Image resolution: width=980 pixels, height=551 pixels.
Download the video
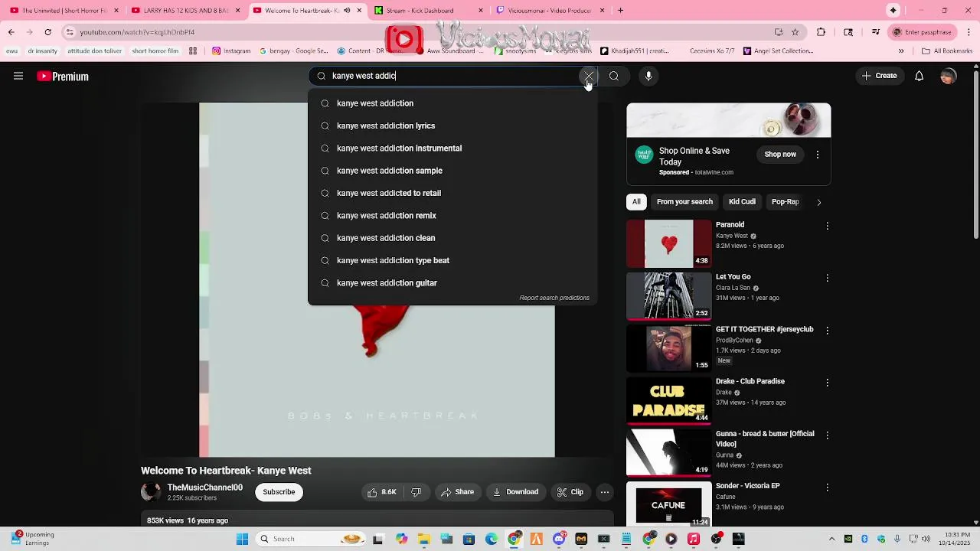pyautogui.click(x=515, y=492)
